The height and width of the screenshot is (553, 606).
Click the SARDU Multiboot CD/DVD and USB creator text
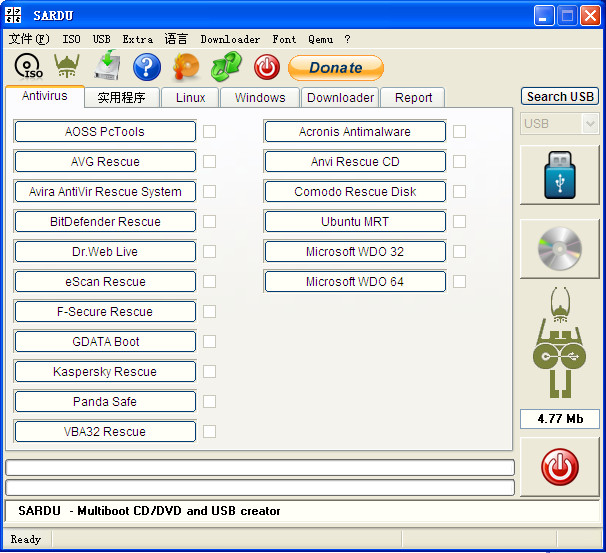pyautogui.click(x=149, y=511)
